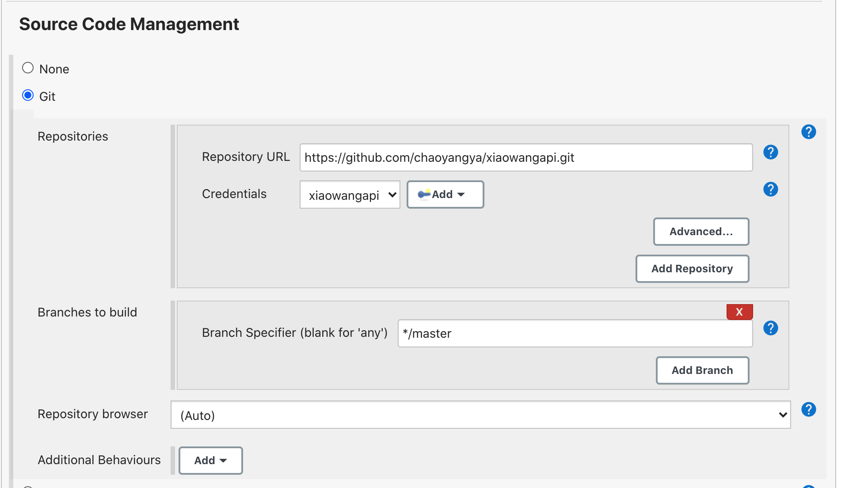Click Advanced... button

coord(701,232)
